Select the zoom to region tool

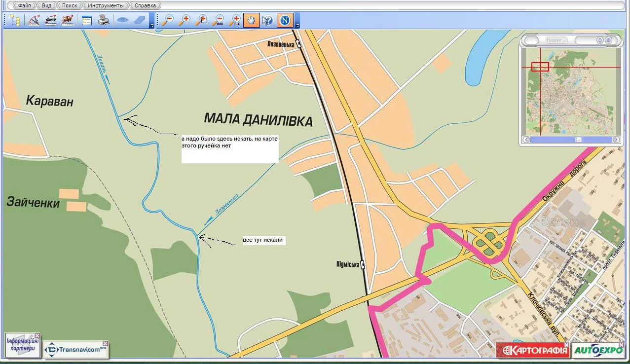click(201, 20)
